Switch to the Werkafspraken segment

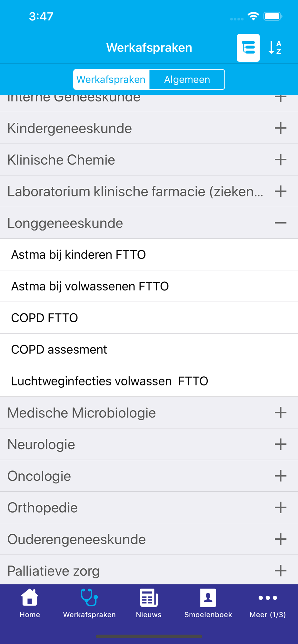coord(111,80)
